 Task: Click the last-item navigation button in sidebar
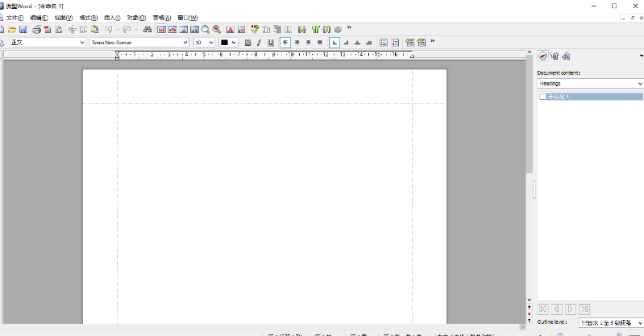tap(584, 309)
